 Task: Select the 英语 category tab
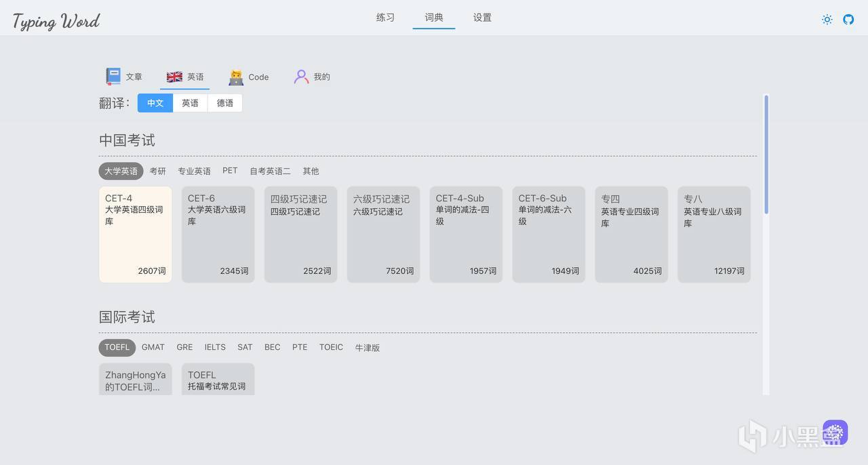point(185,77)
